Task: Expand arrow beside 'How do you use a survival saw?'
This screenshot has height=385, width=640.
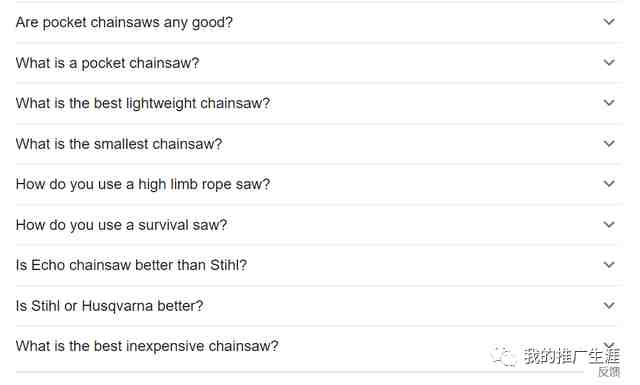Action: point(609,225)
